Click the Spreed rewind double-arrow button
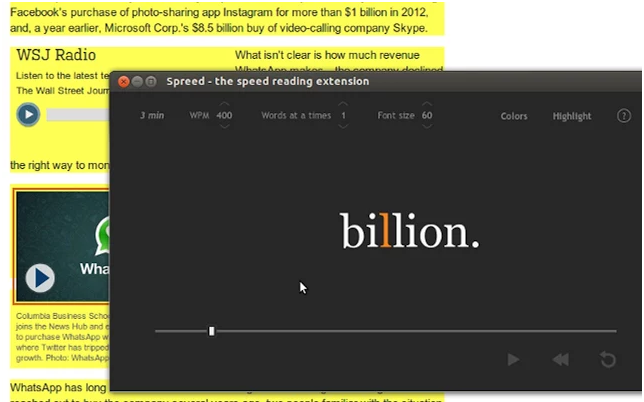This screenshot has width=644, height=402. 561,360
